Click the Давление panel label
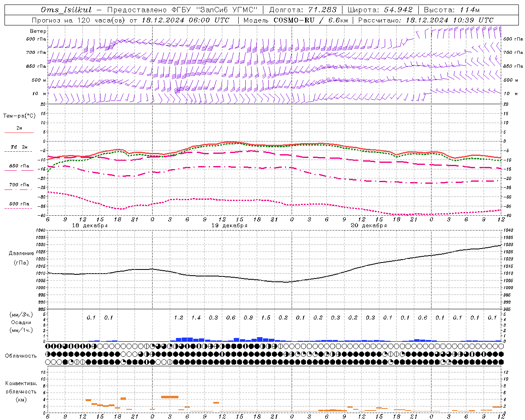The image size is (525, 420). (21, 253)
